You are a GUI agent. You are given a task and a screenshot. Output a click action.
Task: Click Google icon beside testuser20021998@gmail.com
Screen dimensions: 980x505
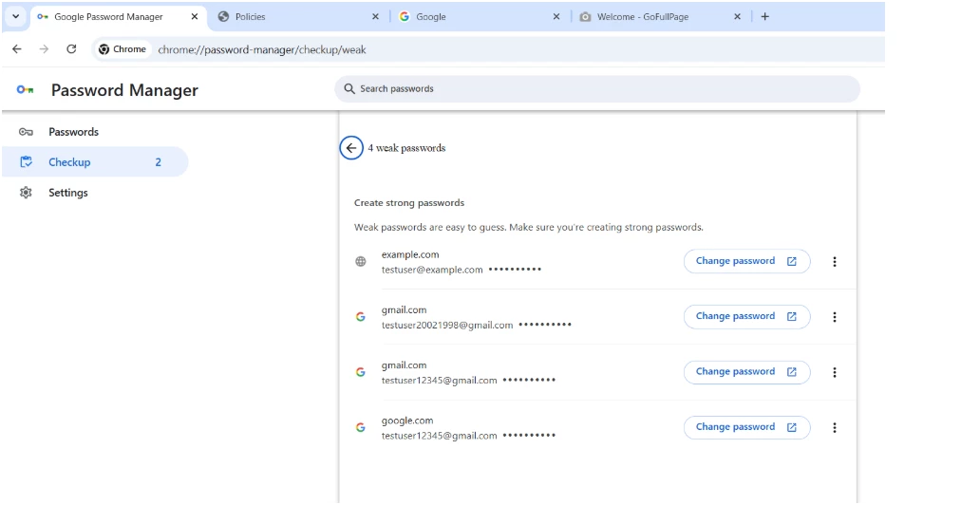point(361,317)
